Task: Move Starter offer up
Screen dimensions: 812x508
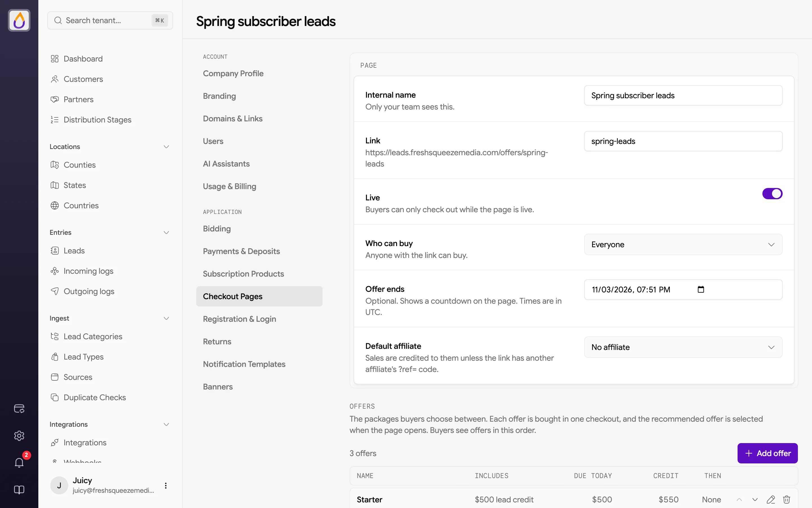Action: pos(739,500)
